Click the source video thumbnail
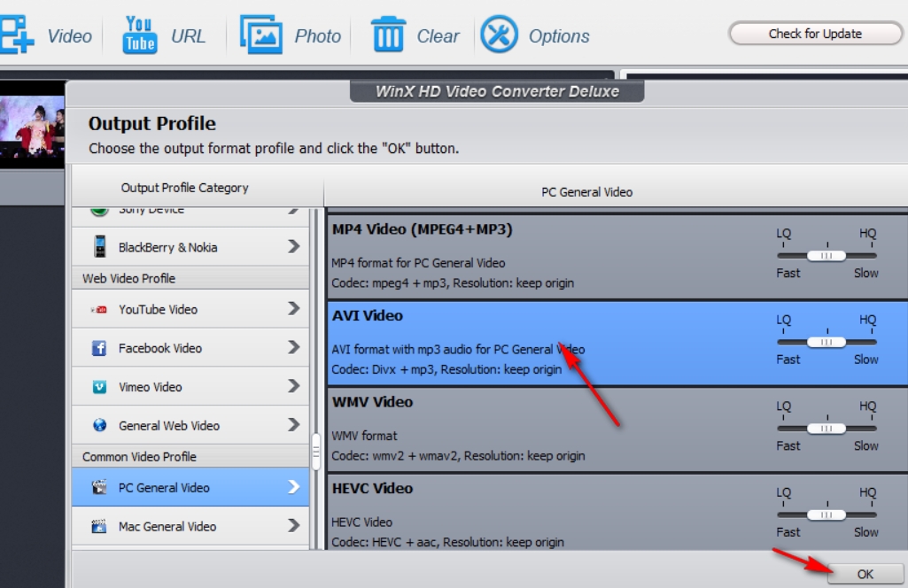 (32, 127)
